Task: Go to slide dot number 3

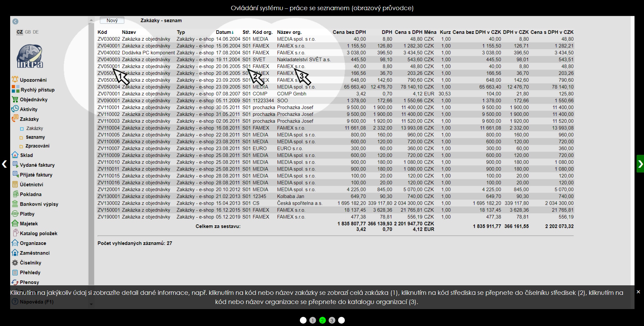Action: pyautogui.click(x=332, y=320)
